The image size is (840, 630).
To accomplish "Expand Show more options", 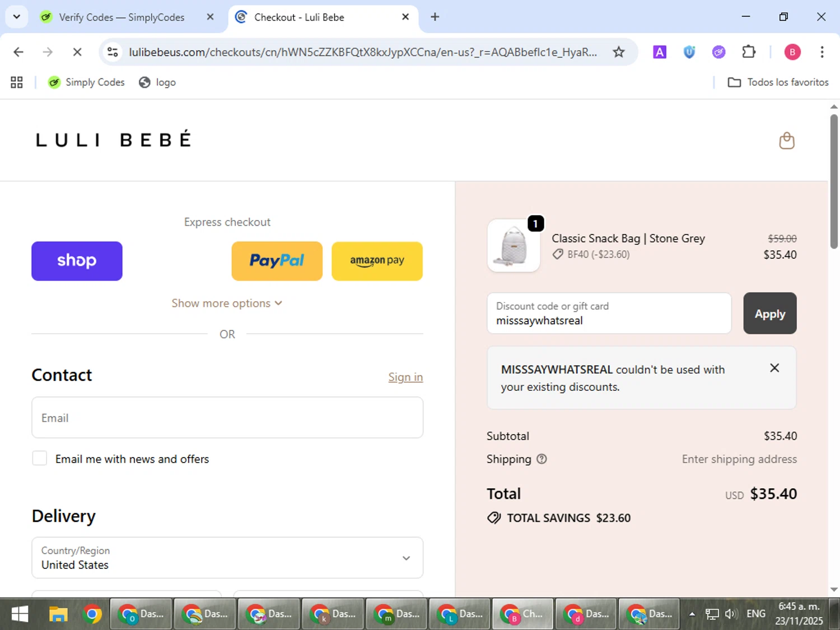I will pos(227,303).
